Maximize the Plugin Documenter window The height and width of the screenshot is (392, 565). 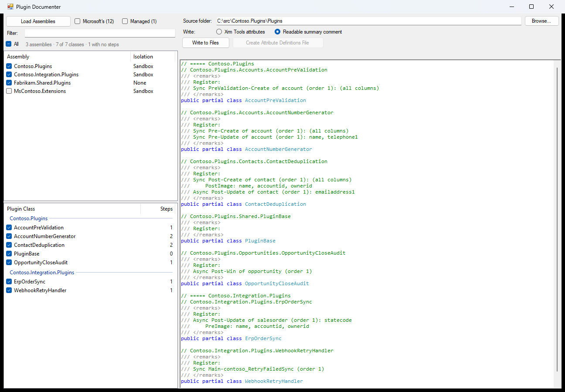[531, 7]
